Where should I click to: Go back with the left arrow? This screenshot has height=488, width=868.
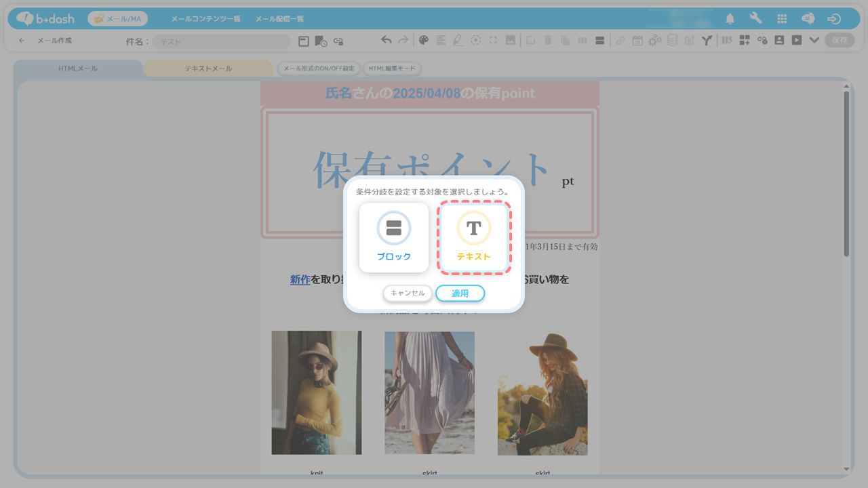[21, 41]
